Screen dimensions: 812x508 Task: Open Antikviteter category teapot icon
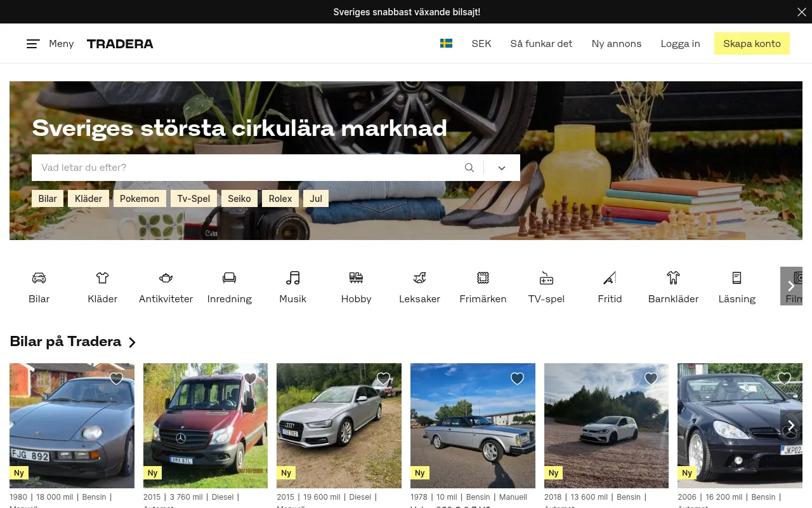(x=166, y=277)
